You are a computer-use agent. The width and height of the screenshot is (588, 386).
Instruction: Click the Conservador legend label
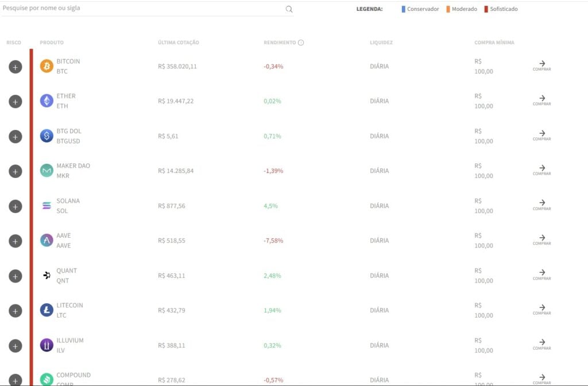click(x=423, y=9)
